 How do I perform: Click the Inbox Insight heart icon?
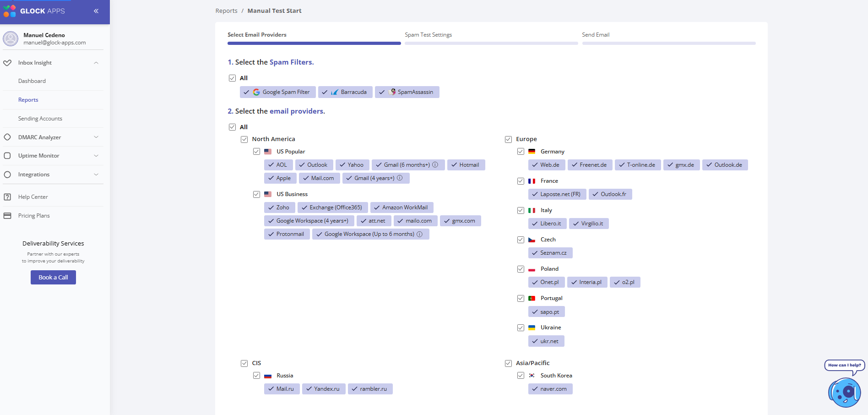pyautogui.click(x=7, y=63)
